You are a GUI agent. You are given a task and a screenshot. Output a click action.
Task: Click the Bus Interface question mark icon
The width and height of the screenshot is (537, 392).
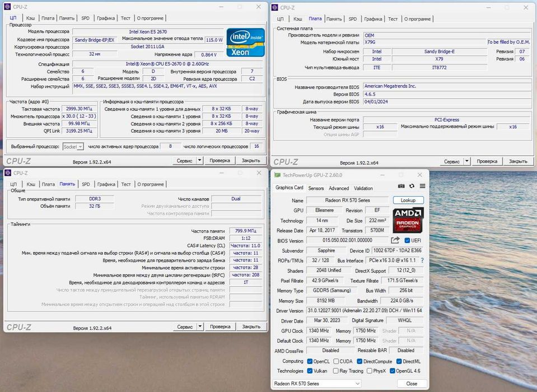tap(422, 260)
